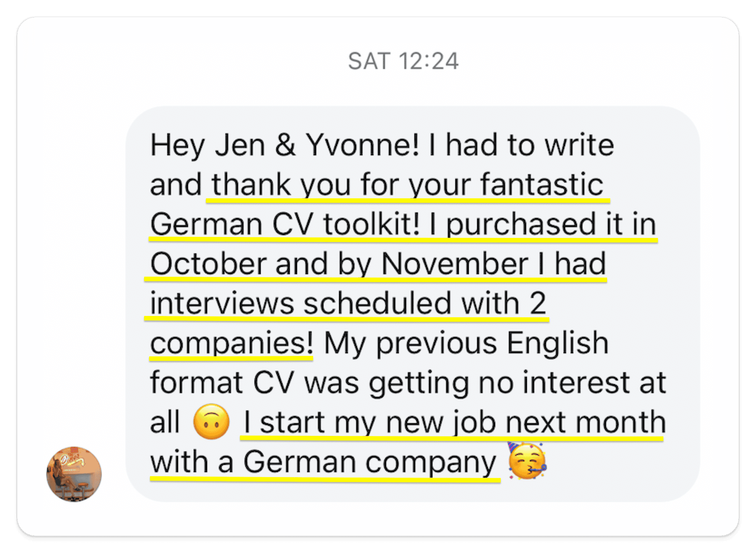Click the word "all" before the emoji
This screenshot has width=756, height=553.
(165, 422)
